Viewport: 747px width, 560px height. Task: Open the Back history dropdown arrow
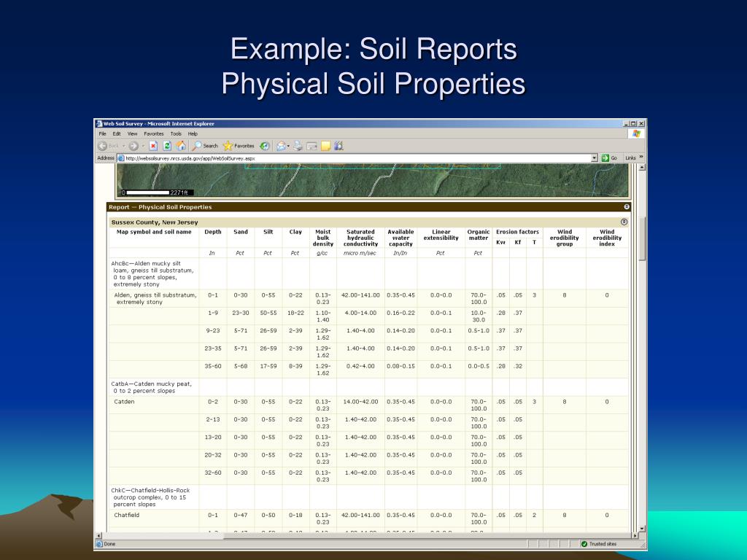pyautogui.click(x=124, y=146)
